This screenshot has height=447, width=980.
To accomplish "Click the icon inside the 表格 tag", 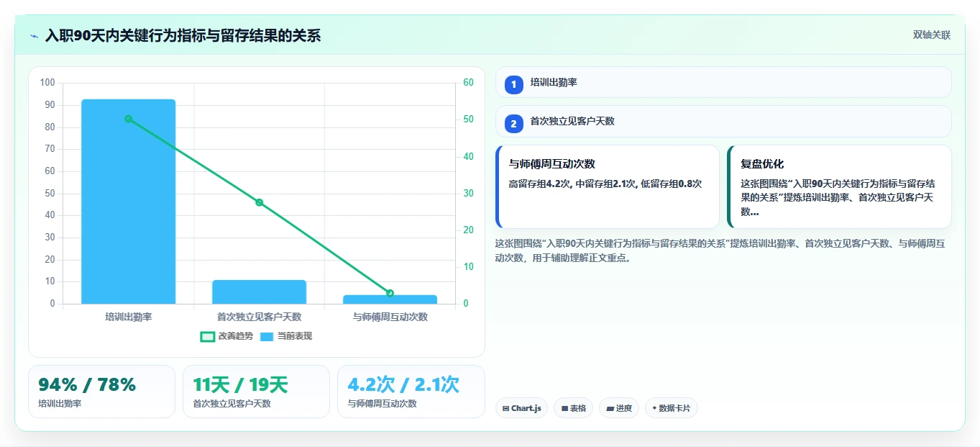I will [565, 408].
